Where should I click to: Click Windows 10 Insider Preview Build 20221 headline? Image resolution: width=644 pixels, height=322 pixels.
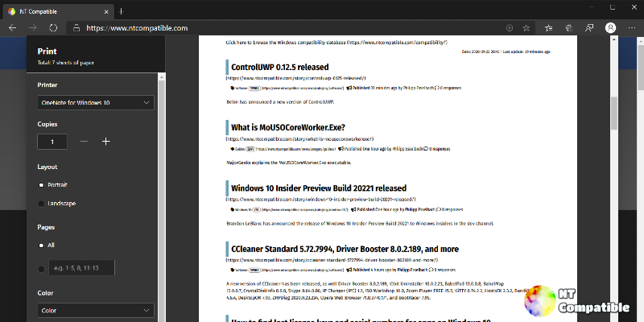(319, 188)
